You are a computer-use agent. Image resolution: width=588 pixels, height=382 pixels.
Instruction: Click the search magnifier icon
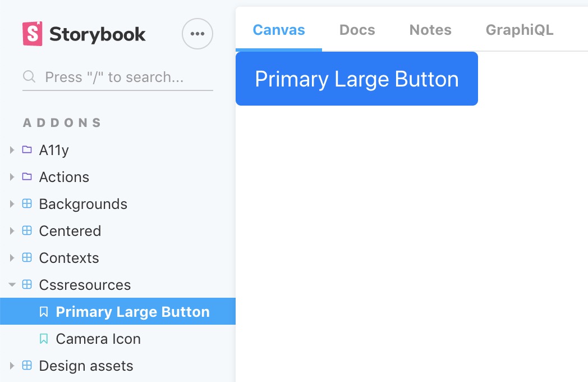[x=29, y=76]
